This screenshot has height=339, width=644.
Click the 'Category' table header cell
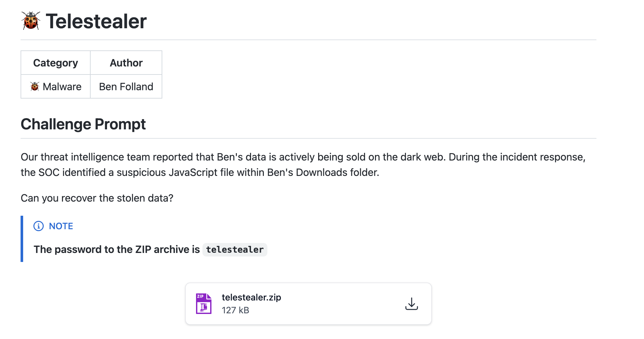pos(56,63)
